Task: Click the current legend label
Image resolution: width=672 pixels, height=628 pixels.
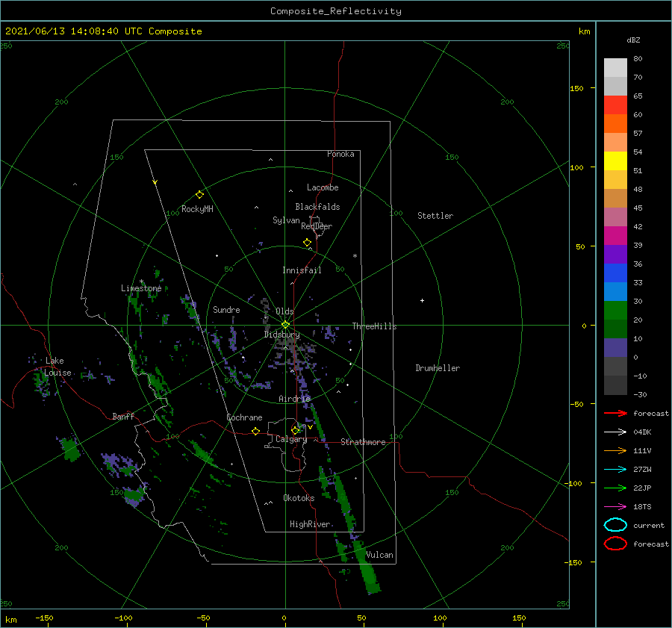Action: tap(648, 525)
